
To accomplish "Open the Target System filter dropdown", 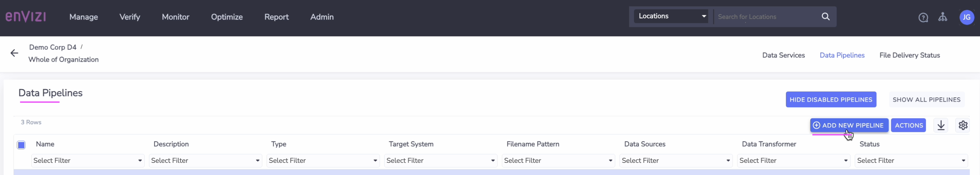I will [441, 161].
